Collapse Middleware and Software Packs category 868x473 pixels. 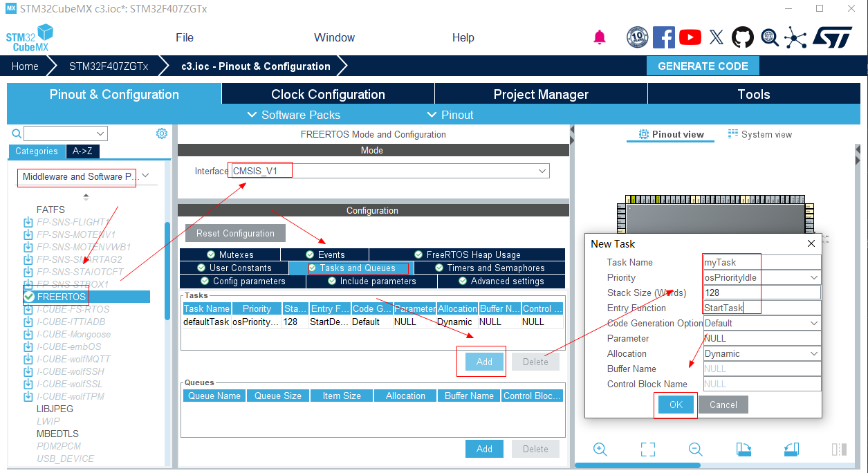coord(145,176)
